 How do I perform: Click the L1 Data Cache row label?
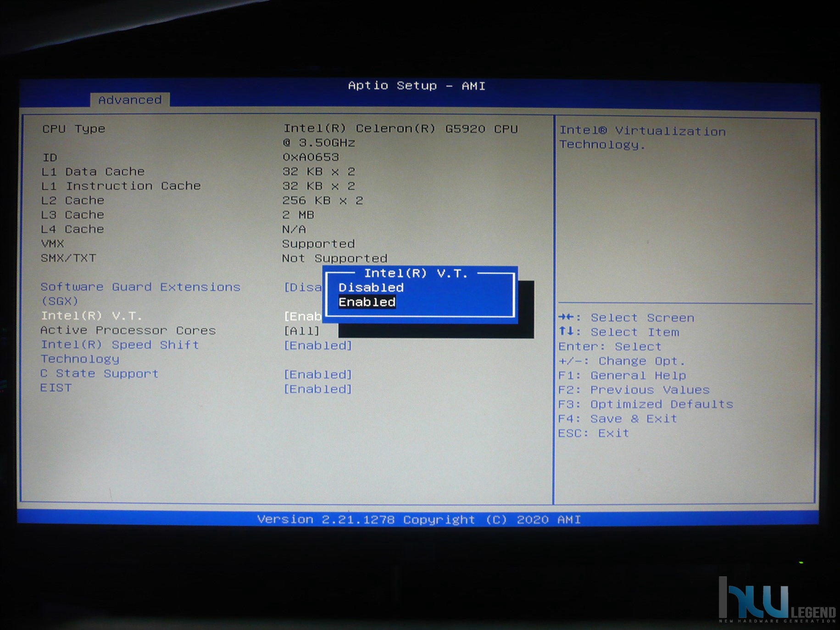click(x=93, y=172)
